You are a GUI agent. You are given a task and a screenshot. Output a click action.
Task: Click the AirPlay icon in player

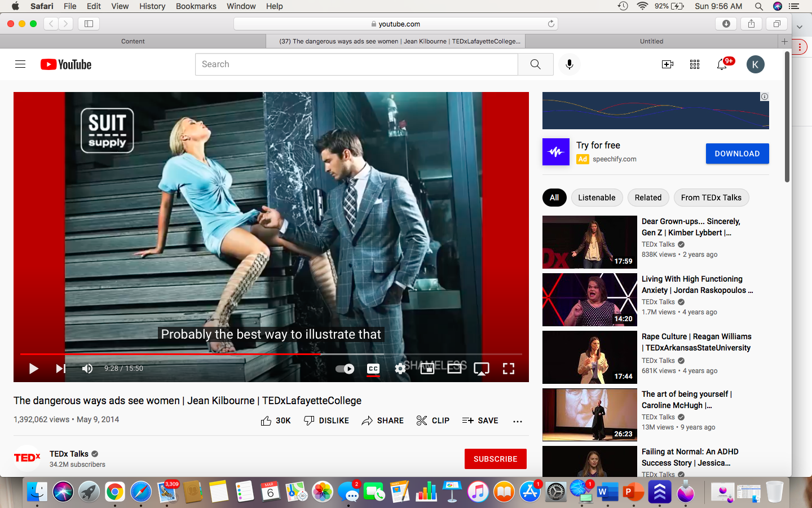click(x=482, y=369)
